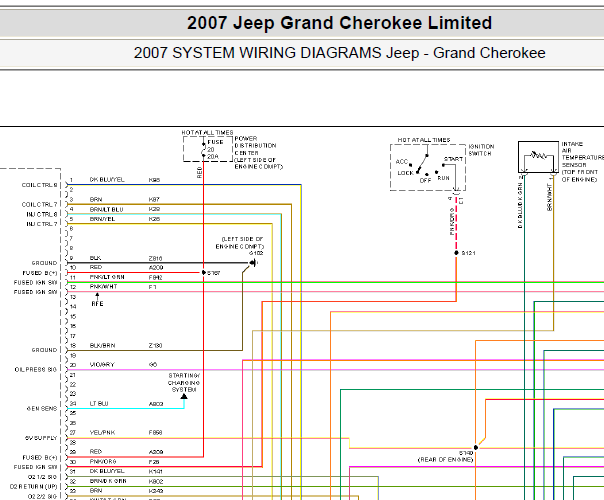Click the "IGNITION SWITCH" label
This screenshot has width=604, height=500.
pos(481,150)
